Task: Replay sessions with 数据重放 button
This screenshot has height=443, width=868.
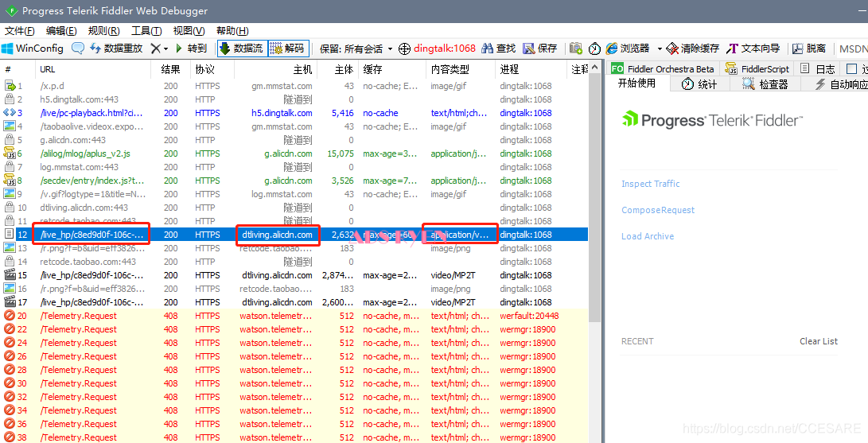Action: point(115,48)
